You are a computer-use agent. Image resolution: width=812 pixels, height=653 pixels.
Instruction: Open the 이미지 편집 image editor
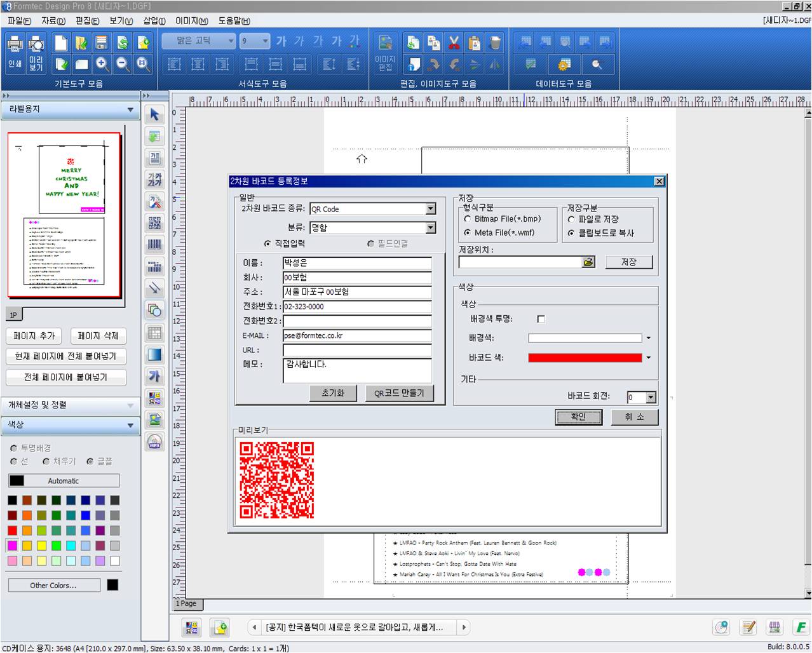[385, 52]
